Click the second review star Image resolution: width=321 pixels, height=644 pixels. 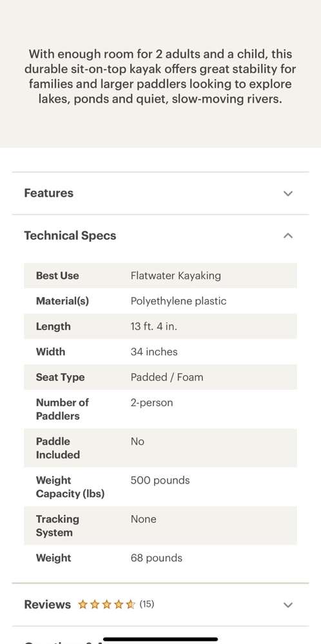click(94, 604)
